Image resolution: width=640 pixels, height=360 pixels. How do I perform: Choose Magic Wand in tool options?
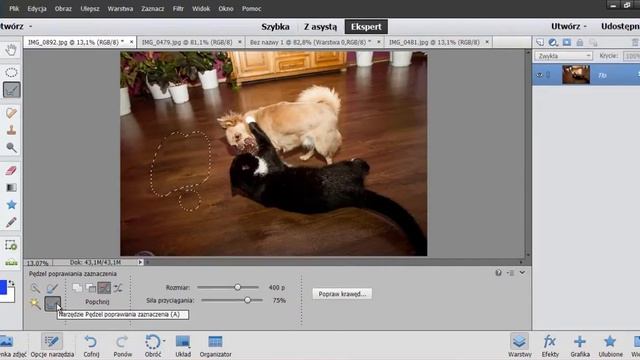[36, 303]
